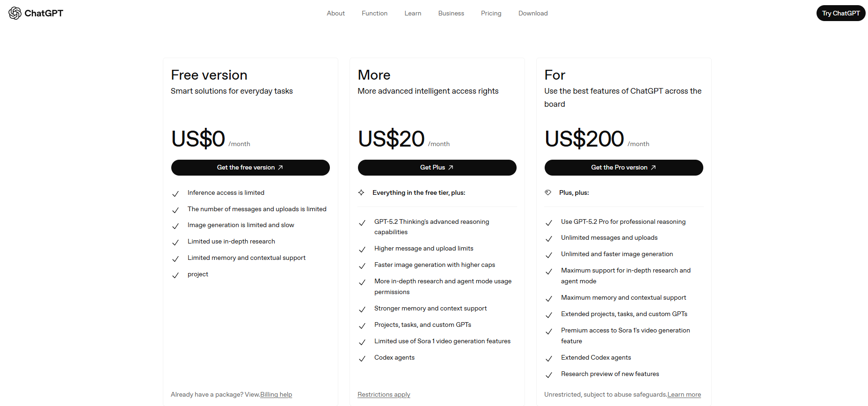Click the sparkle icon beside free tier text
868x406 pixels.
pyautogui.click(x=361, y=192)
